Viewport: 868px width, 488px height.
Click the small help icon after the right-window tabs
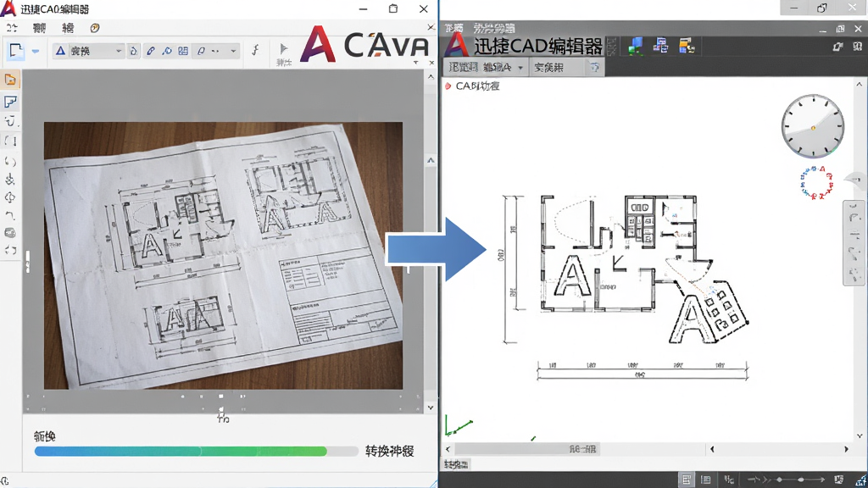[x=594, y=68]
